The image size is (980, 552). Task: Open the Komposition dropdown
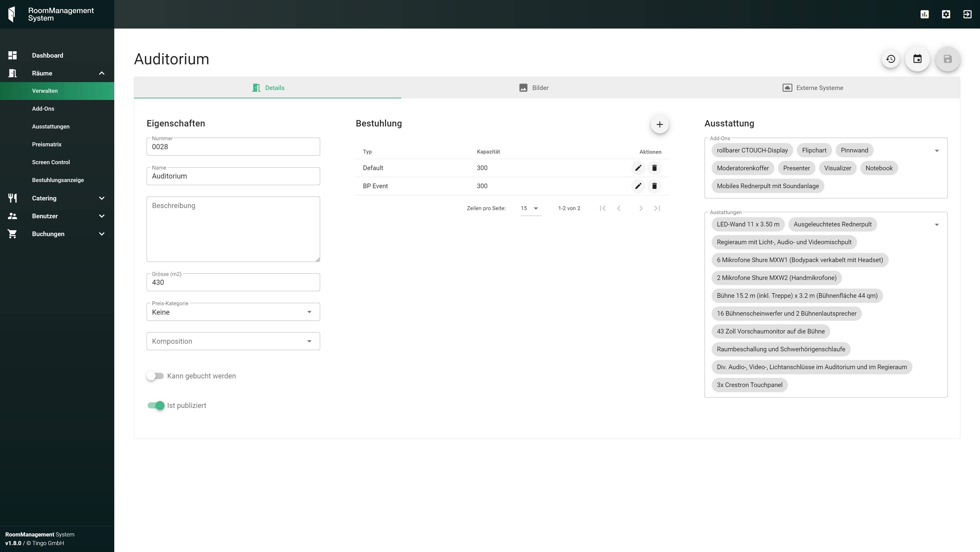click(x=233, y=341)
